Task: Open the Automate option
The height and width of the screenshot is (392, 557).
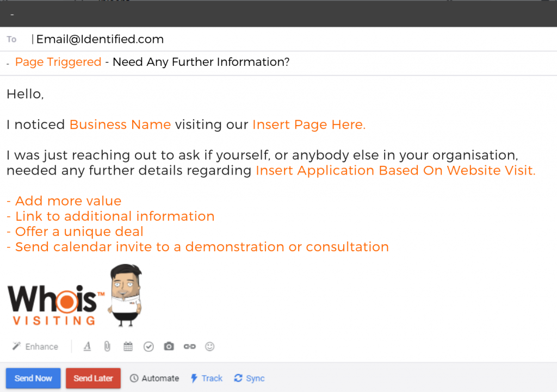Action: click(154, 378)
